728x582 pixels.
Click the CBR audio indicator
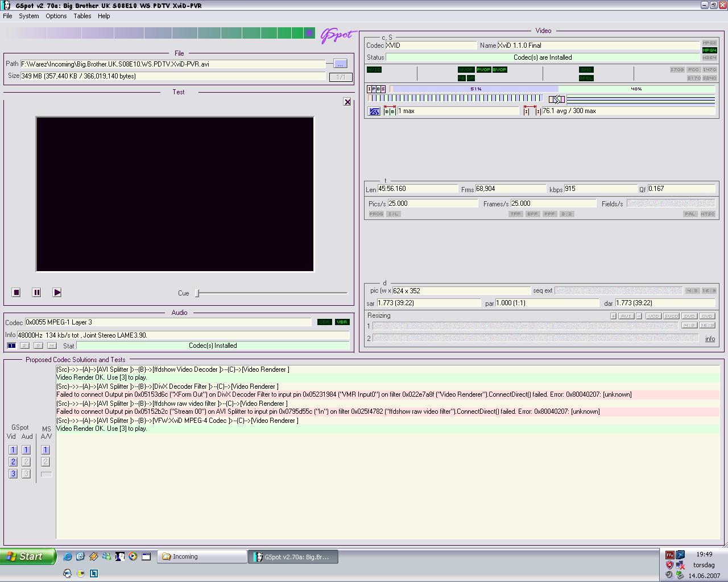point(324,322)
